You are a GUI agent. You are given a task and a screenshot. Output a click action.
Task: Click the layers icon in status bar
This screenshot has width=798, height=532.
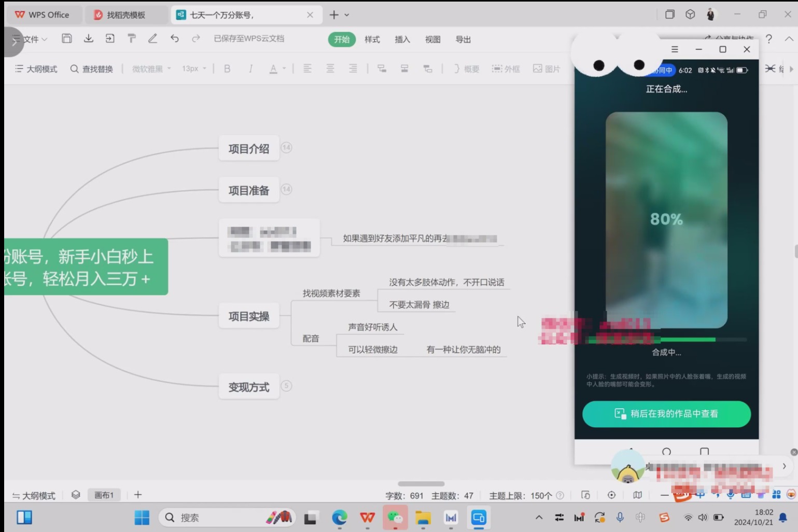point(76,495)
